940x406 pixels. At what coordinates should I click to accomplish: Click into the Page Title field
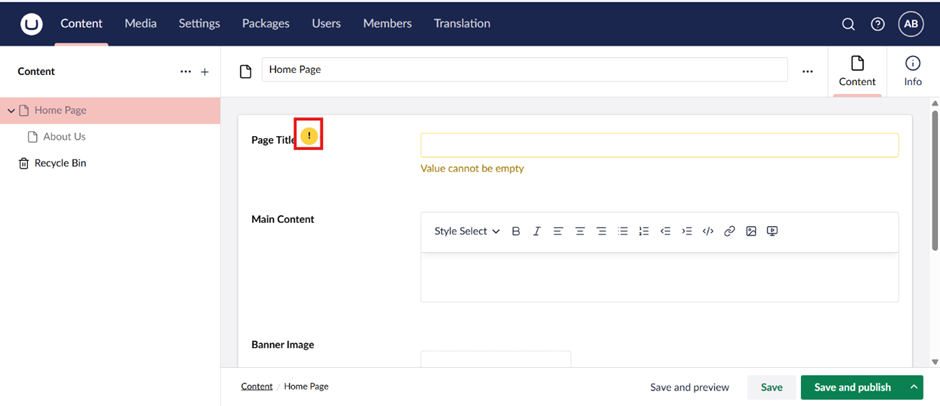(659, 145)
